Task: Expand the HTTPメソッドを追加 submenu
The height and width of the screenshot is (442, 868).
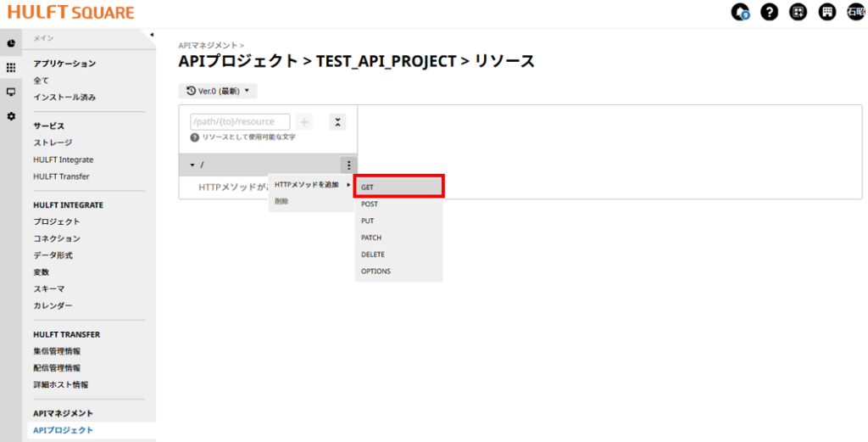Action: point(312,184)
